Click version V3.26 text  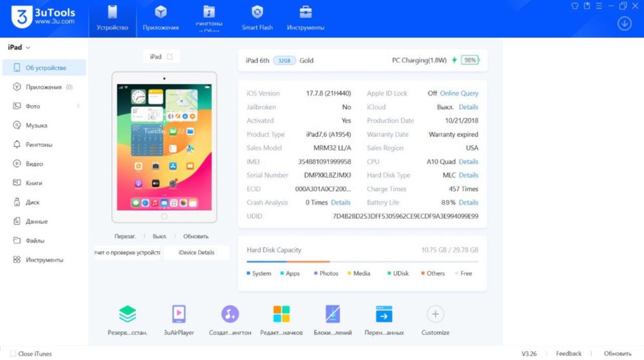tap(529, 354)
